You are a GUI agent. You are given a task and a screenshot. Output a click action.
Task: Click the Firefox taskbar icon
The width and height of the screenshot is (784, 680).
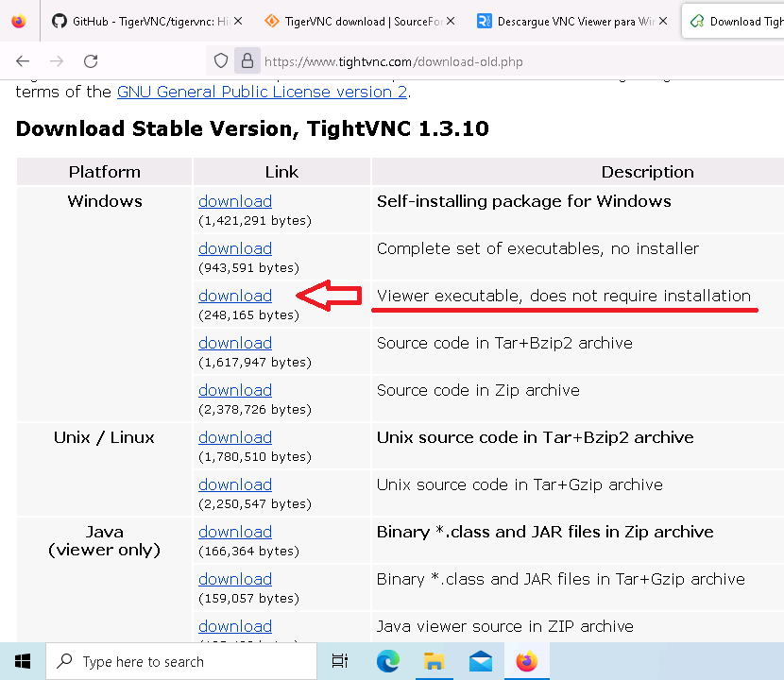[527, 661]
